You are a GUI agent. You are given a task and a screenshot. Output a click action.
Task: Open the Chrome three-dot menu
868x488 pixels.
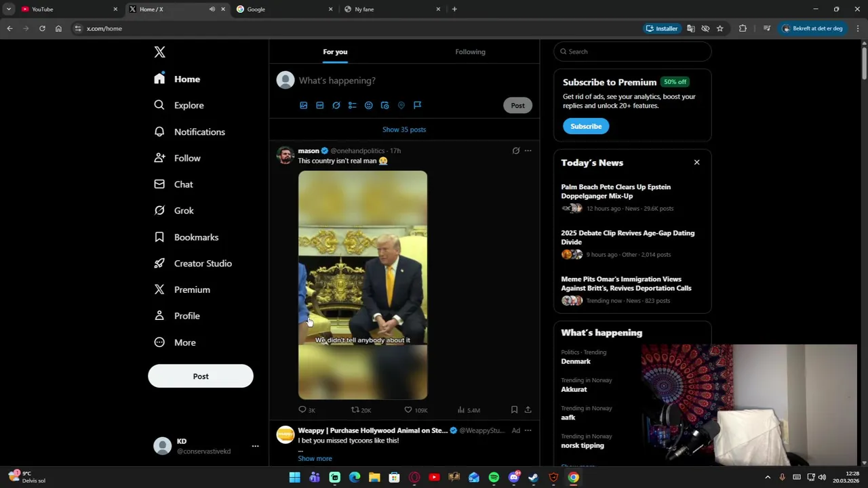[x=858, y=28]
